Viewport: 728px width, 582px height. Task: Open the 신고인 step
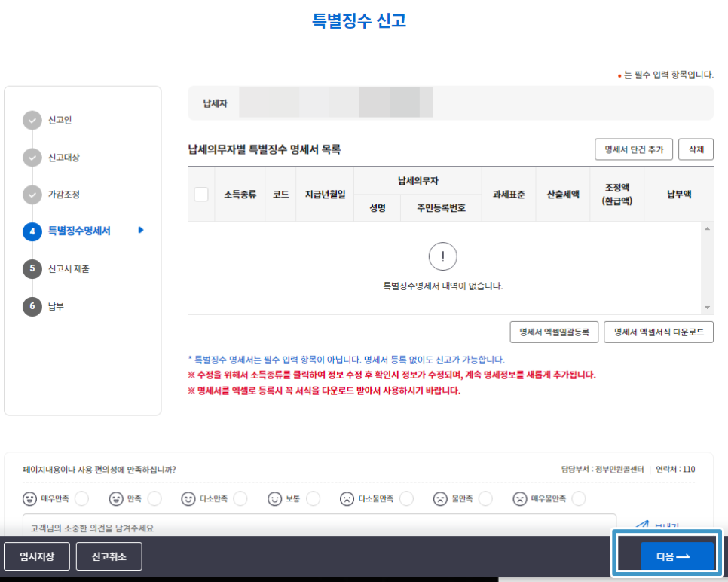tap(60, 121)
